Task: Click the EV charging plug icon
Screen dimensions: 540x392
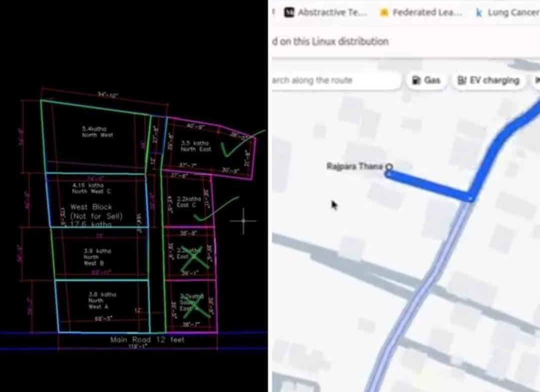Action: [x=462, y=80]
